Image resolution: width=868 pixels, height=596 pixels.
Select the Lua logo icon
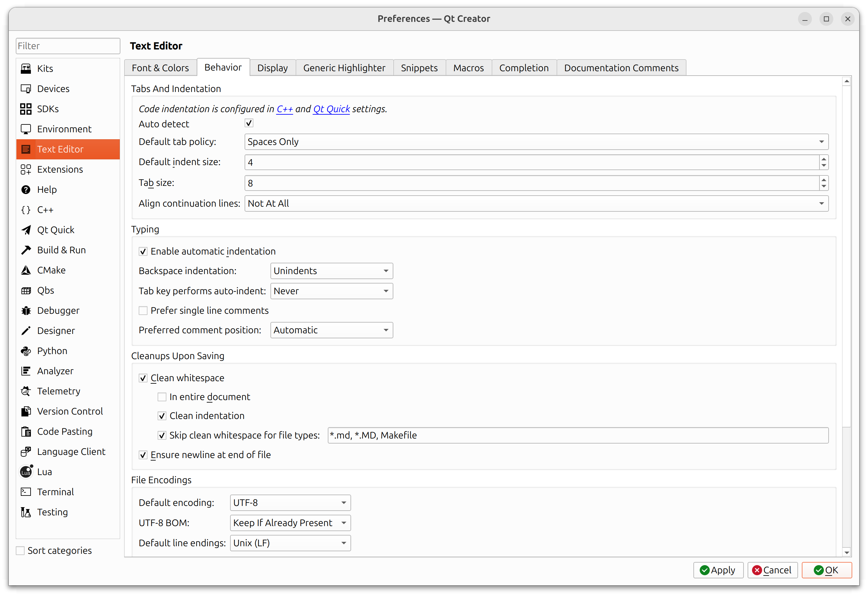(x=26, y=472)
